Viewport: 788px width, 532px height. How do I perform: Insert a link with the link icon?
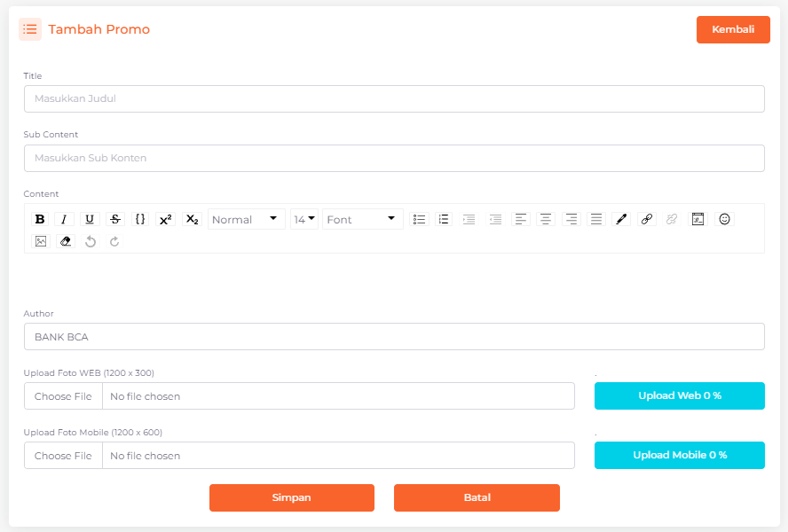[x=647, y=219]
